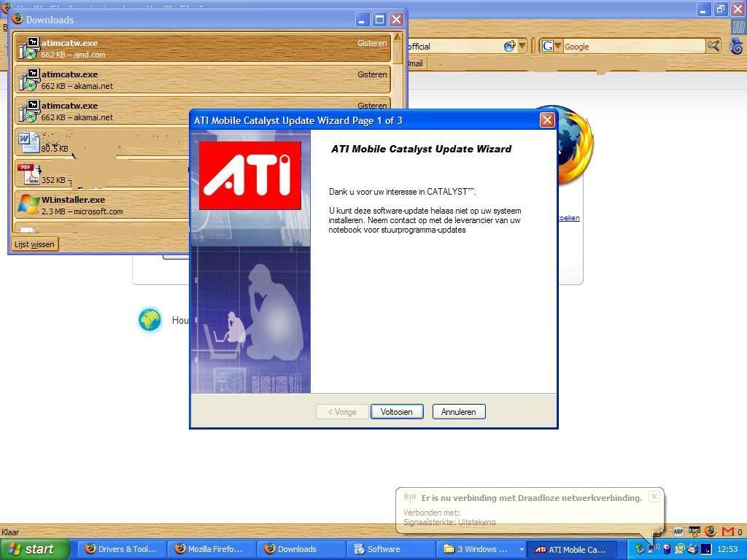This screenshot has width=747, height=560.
Task: Click the Adblock Plus ABP status bar icon
Action: coord(678,532)
